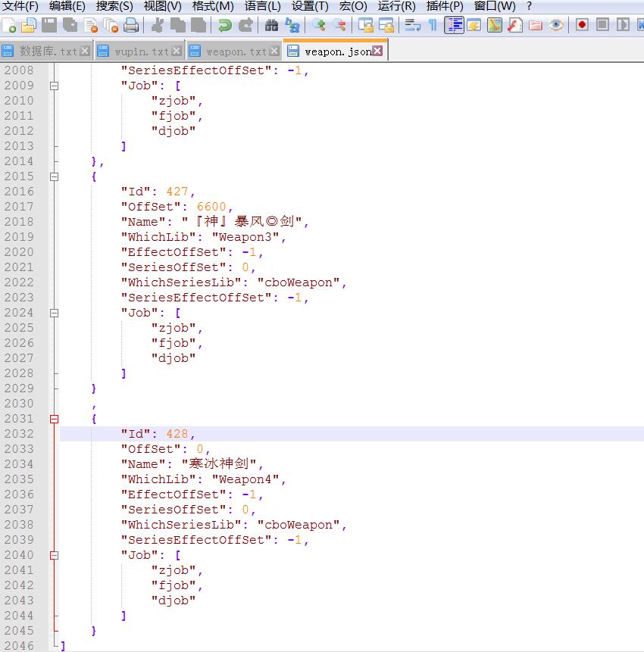Click the Paste toolbar icon

click(199, 25)
